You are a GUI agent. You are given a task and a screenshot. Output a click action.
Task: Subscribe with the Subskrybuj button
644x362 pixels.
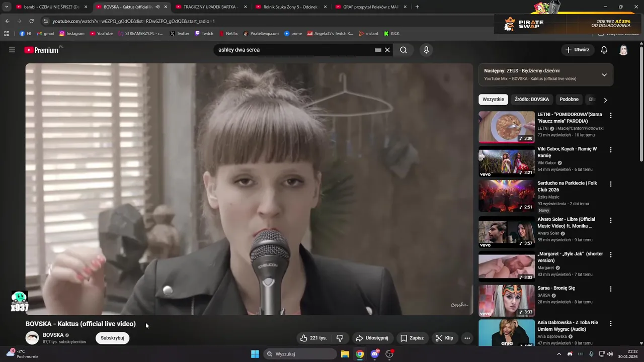point(113,338)
